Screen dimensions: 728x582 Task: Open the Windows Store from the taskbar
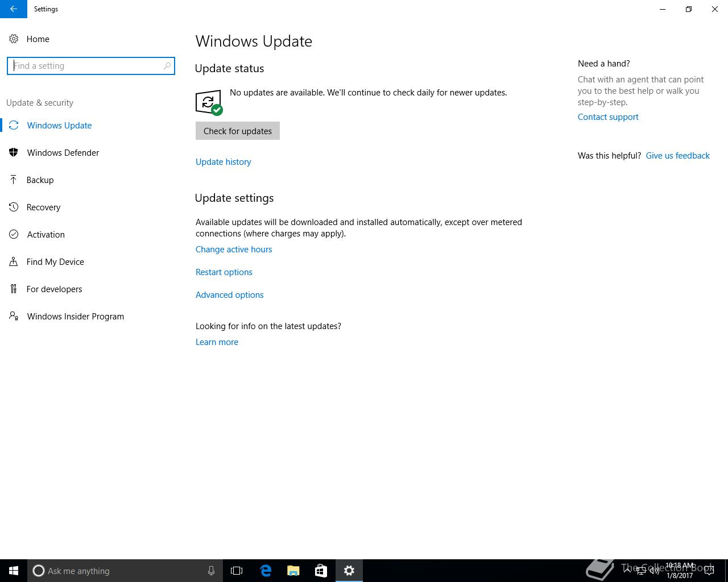321,571
